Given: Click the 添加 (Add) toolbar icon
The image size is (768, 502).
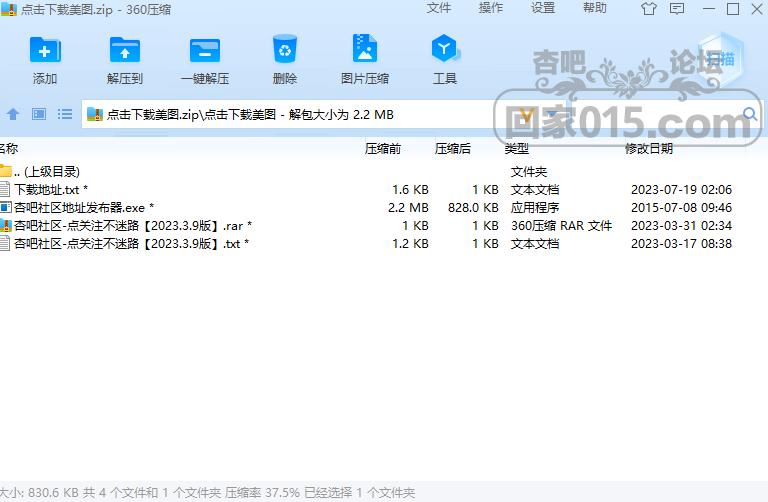Looking at the screenshot, I should (x=45, y=49).
